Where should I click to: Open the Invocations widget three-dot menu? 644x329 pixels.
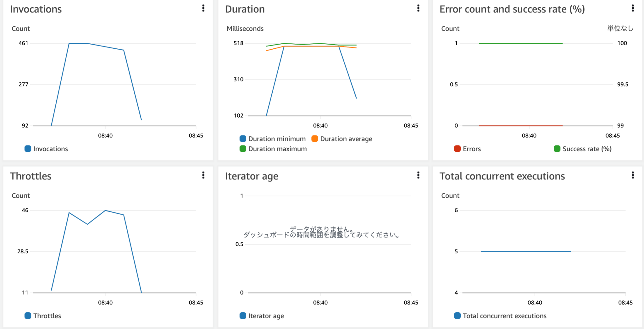pyautogui.click(x=203, y=8)
